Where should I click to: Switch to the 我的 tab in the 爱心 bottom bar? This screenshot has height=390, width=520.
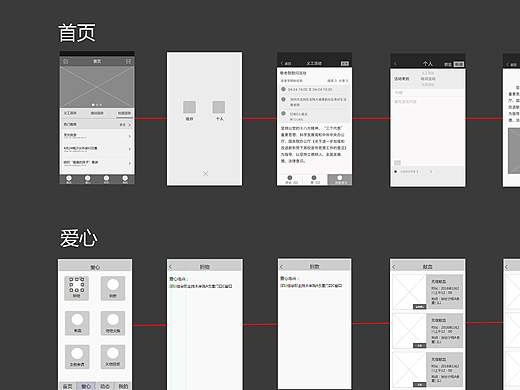click(123, 386)
